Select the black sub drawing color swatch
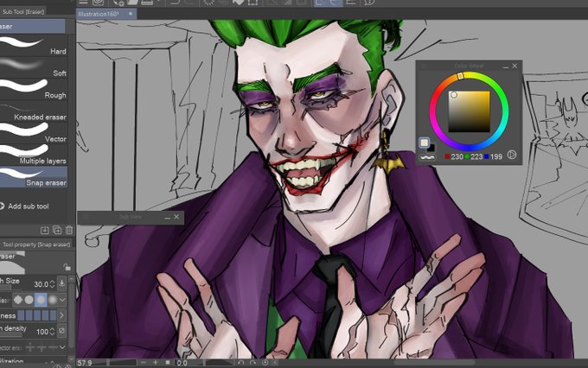588x368 pixels. pos(431,148)
